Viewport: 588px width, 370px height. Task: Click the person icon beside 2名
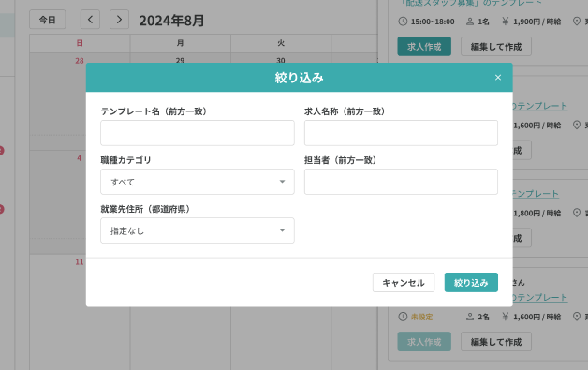pos(469,317)
